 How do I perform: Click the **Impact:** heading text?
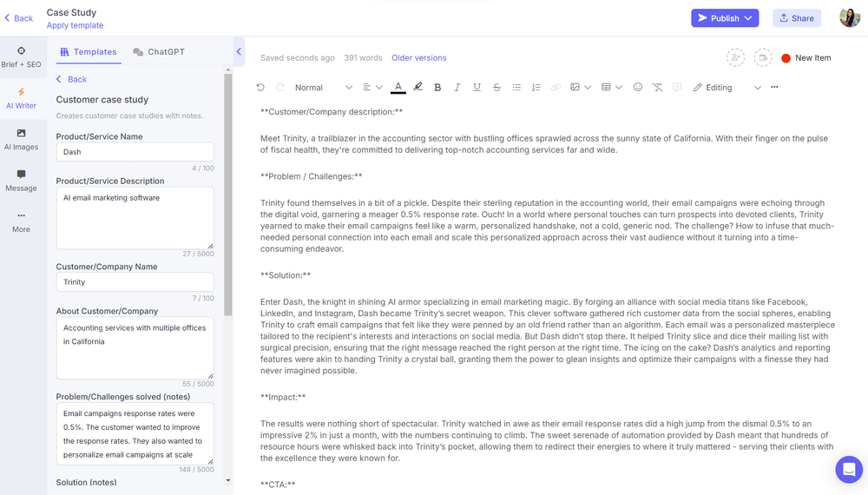click(283, 397)
